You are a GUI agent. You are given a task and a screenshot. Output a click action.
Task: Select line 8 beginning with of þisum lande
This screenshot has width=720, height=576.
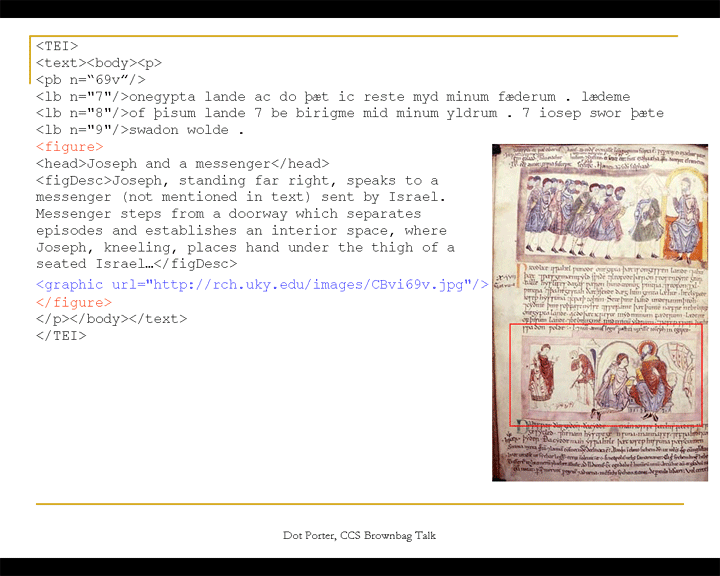pos(350,113)
